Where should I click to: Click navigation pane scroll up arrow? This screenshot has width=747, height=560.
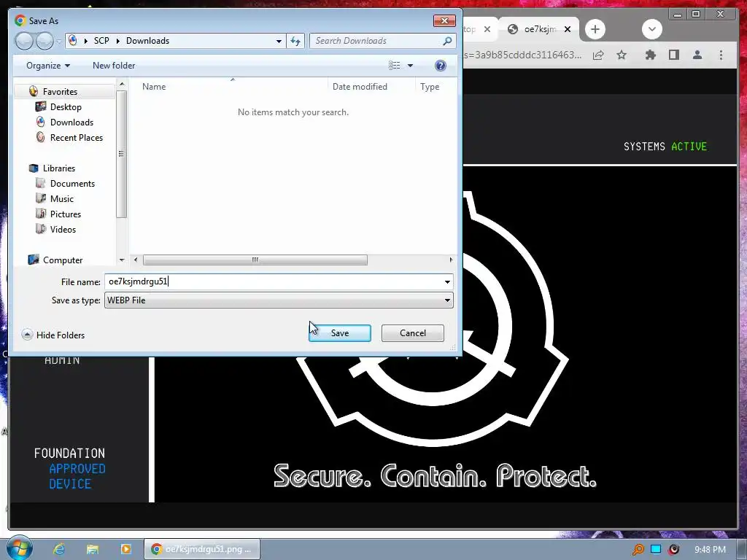(122, 85)
